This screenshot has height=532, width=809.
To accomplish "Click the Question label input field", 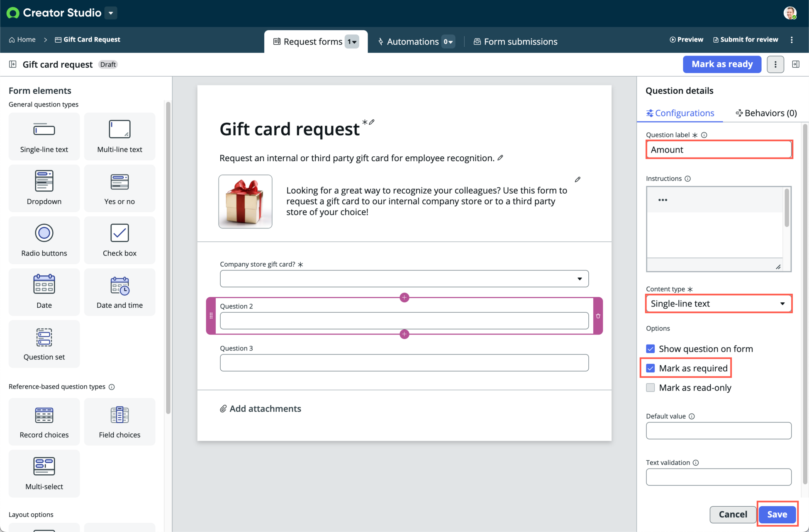I will pyautogui.click(x=719, y=149).
